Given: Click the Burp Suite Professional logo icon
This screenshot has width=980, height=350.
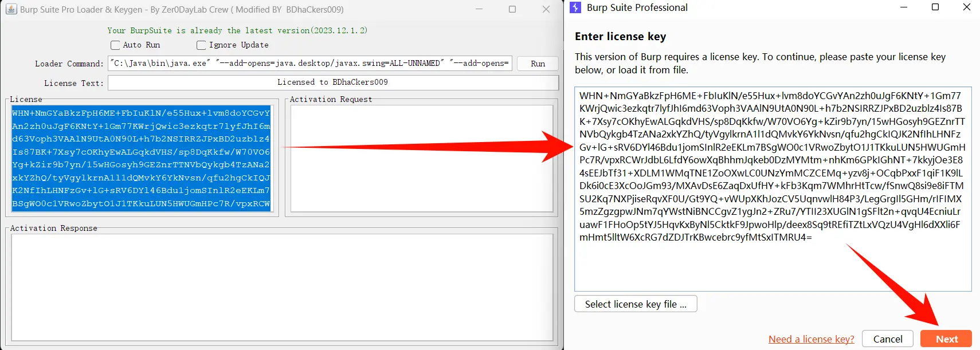Looking at the screenshot, I should point(575,7).
